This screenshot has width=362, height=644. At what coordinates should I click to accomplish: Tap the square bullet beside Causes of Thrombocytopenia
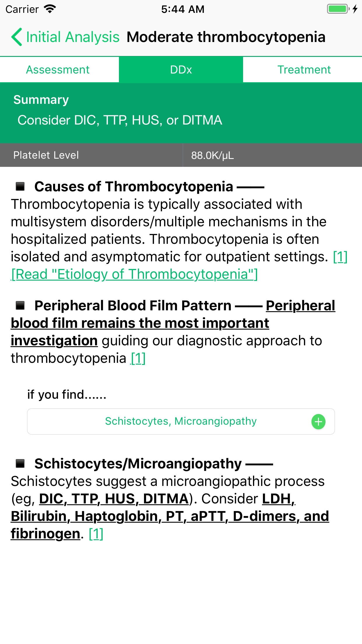(x=20, y=186)
